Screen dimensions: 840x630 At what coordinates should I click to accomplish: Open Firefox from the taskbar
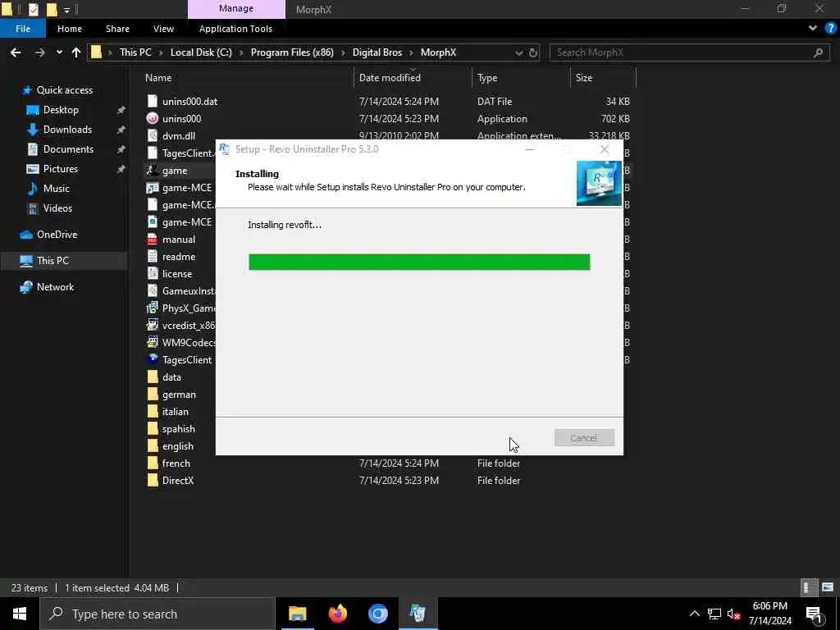click(337, 614)
